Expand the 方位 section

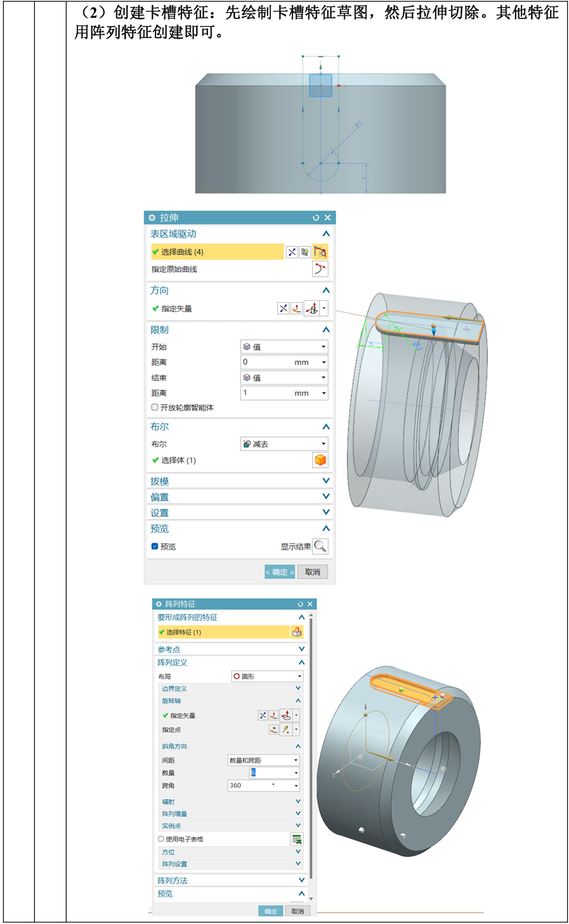click(x=298, y=852)
